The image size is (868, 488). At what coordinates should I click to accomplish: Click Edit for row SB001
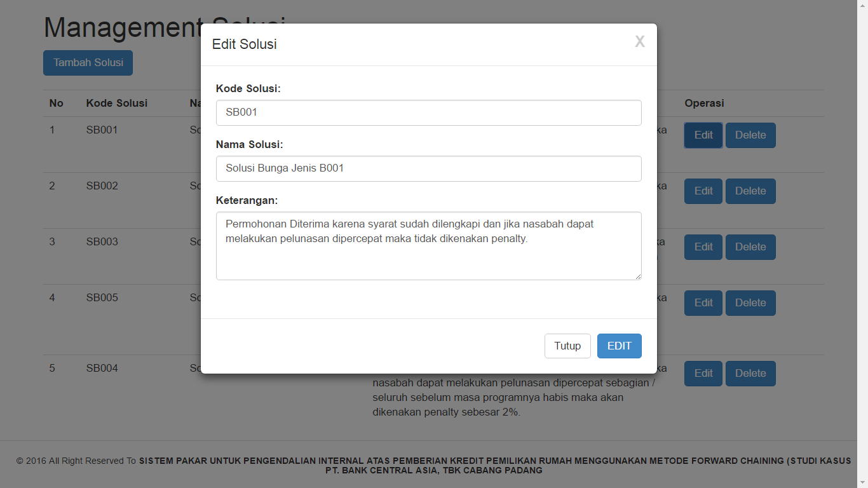point(703,135)
